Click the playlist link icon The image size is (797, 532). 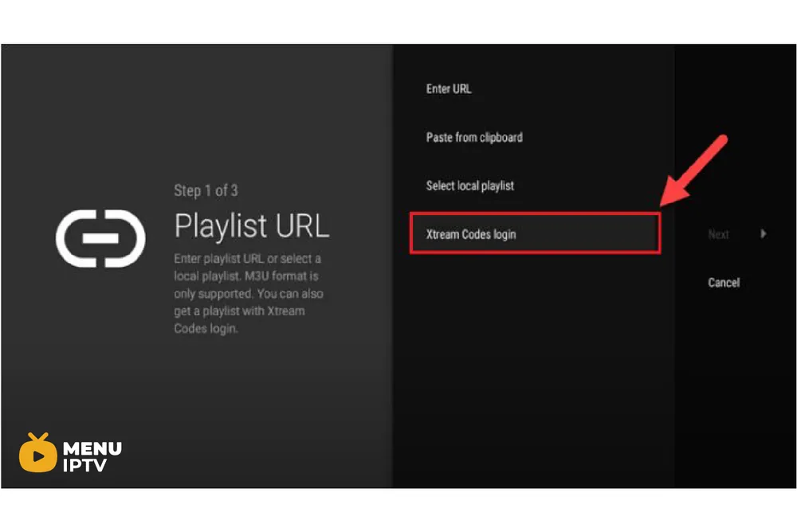100,238
